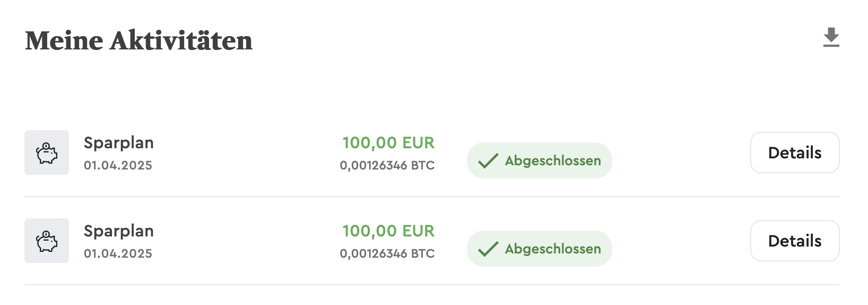Click the green checkmark in the second Abgeschlossen badge
868x305 pixels.
(488, 249)
